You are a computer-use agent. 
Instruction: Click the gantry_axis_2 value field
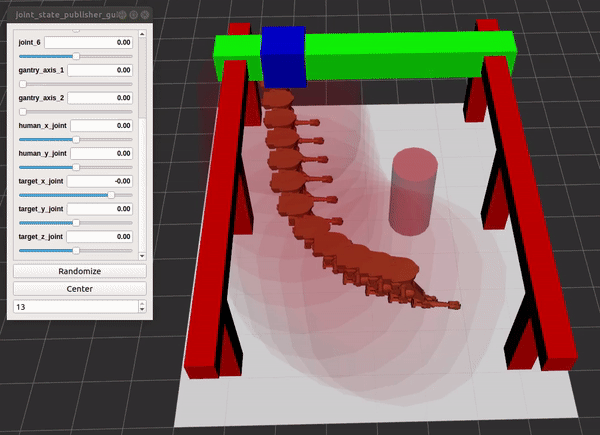click(100, 98)
